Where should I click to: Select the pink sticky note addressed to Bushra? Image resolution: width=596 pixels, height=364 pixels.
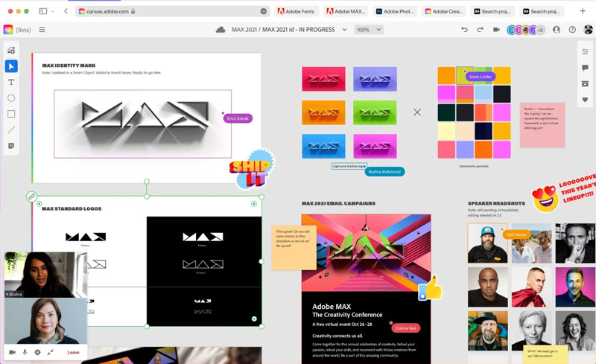pyautogui.click(x=542, y=125)
